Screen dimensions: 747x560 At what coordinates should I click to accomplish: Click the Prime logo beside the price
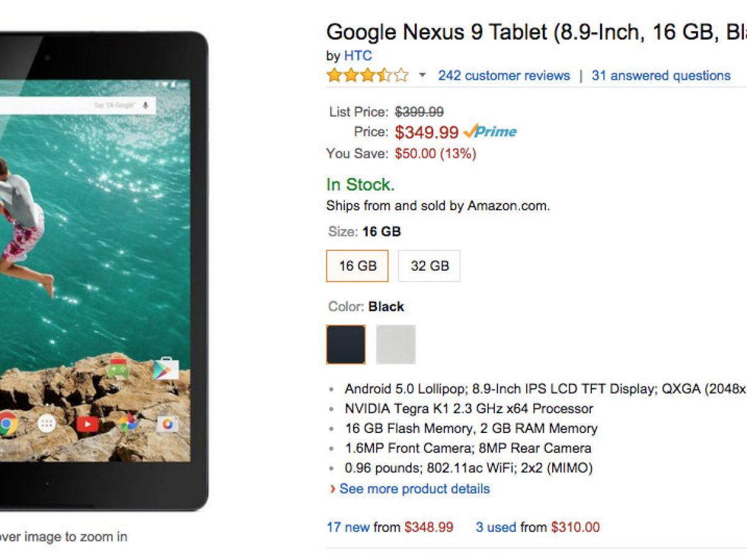tap(491, 132)
